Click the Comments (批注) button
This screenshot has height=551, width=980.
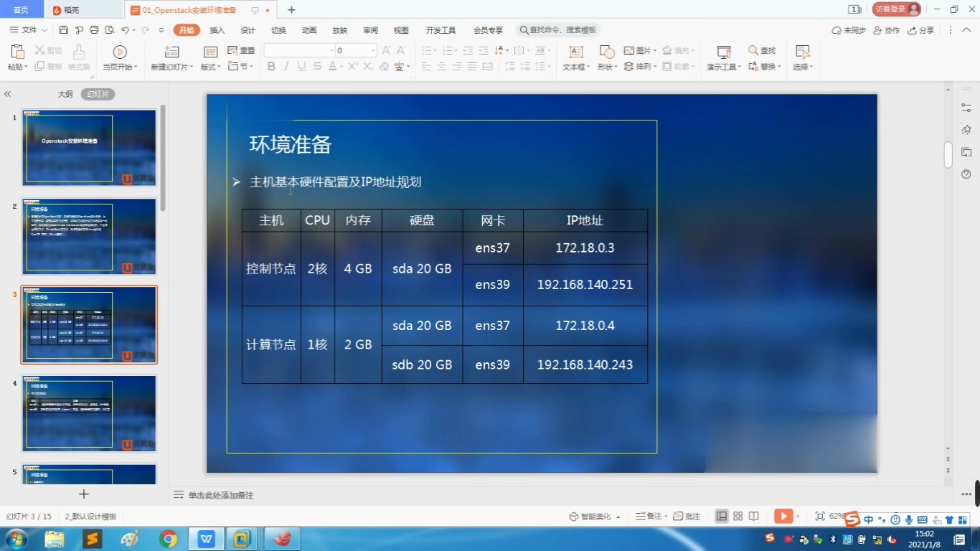(687, 516)
